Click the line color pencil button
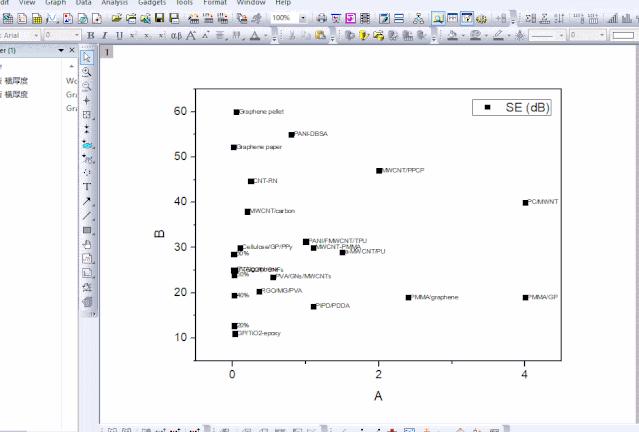Screen dimensions: 639x432 coord(498,35)
